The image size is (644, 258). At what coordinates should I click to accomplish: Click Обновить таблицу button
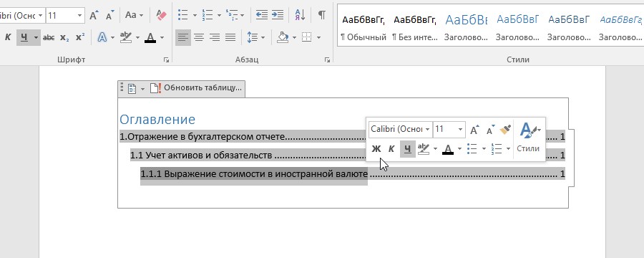[x=196, y=88]
